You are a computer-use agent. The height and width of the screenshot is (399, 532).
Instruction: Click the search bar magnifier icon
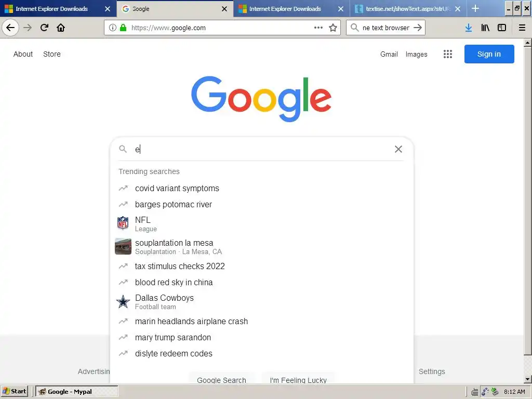pyautogui.click(x=354, y=28)
